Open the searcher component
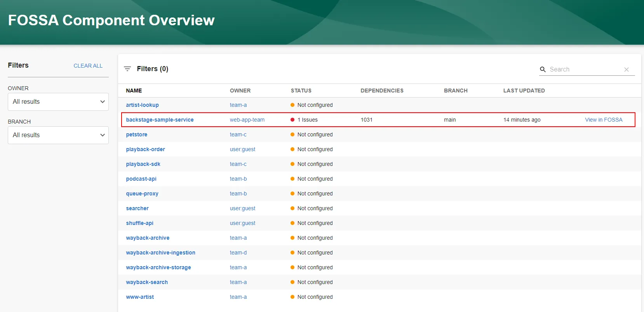 pyautogui.click(x=137, y=208)
